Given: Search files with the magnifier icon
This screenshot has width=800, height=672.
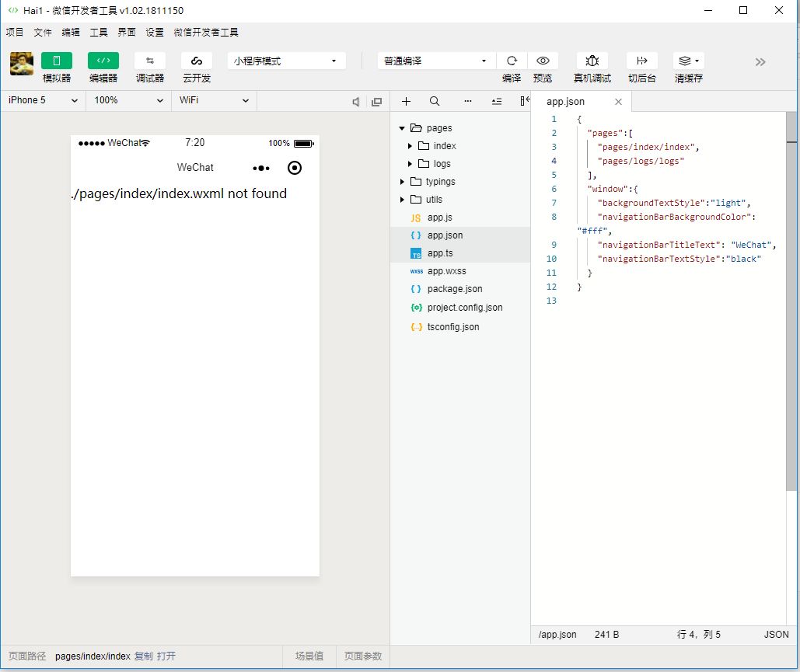Looking at the screenshot, I should [x=435, y=102].
